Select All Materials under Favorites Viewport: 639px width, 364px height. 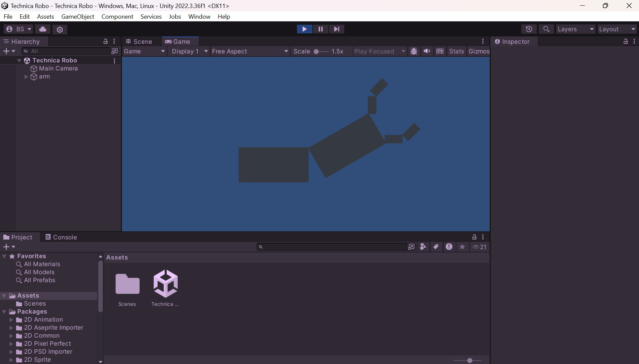[42, 264]
